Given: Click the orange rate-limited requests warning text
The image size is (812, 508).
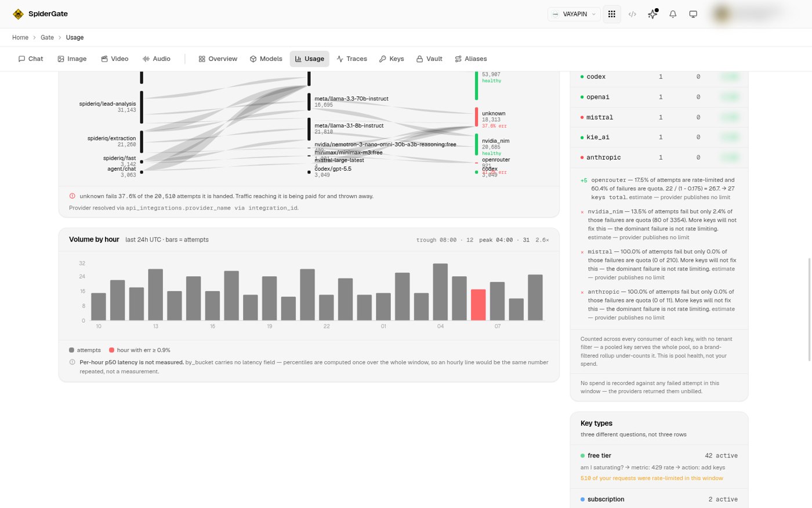Looking at the screenshot, I should (652, 478).
